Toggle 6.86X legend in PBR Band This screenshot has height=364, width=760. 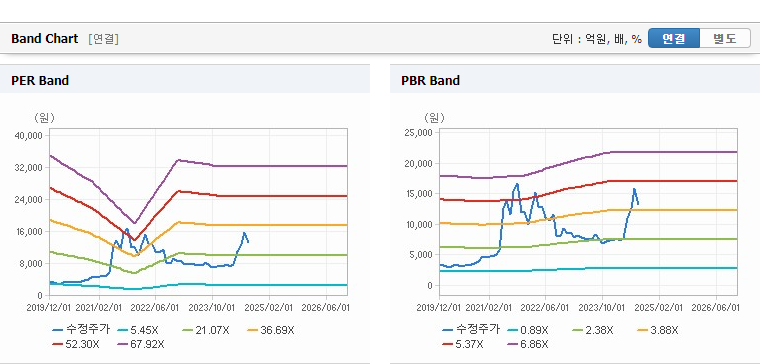(x=528, y=345)
